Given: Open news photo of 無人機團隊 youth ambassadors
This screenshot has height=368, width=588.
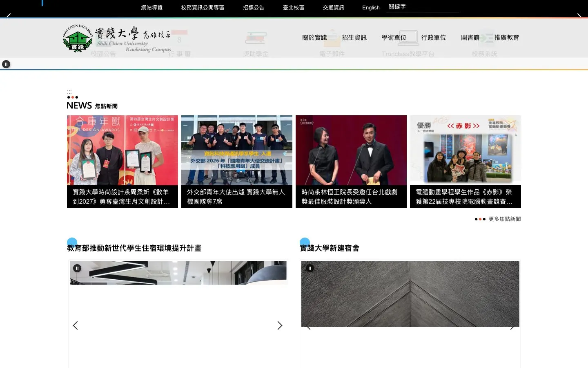Looking at the screenshot, I should (237, 150).
